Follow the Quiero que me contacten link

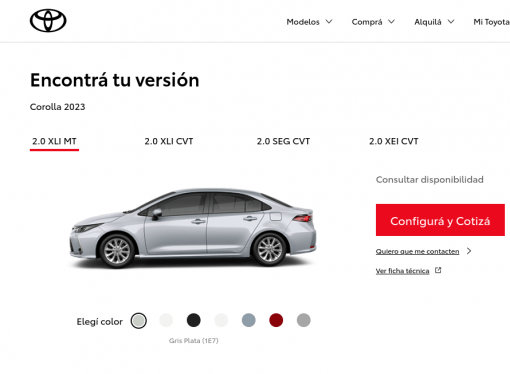pyautogui.click(x=417, y=251)
